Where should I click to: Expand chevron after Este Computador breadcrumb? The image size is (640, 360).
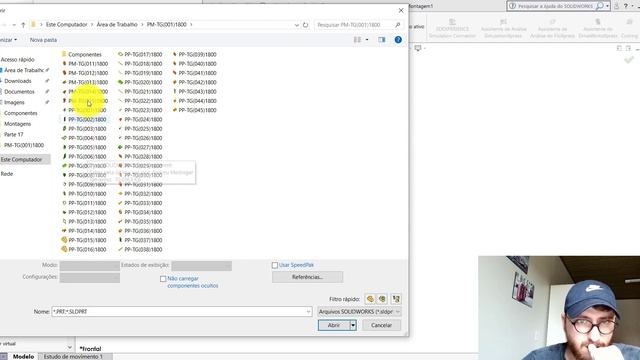point(92,25)
